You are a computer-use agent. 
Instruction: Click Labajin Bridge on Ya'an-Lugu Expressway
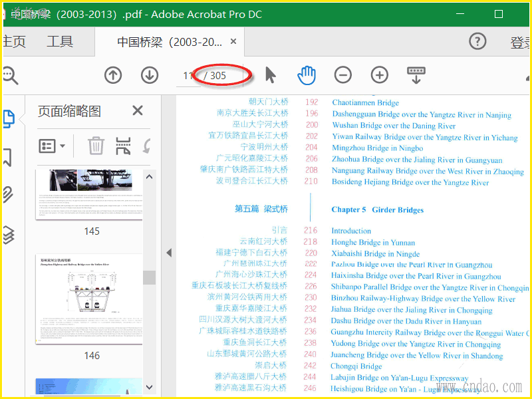(x=400, y=378)
